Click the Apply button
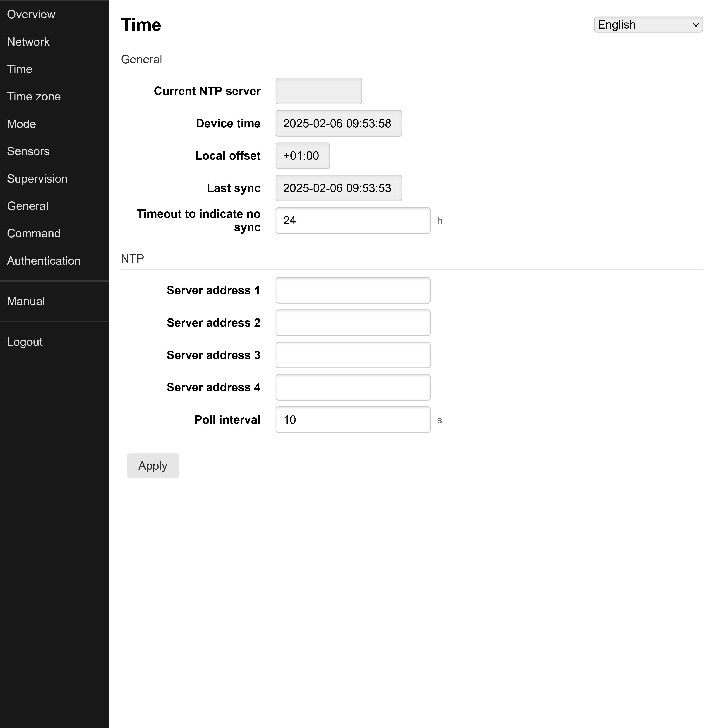The image size is (728, 728). tap(153, 466)
